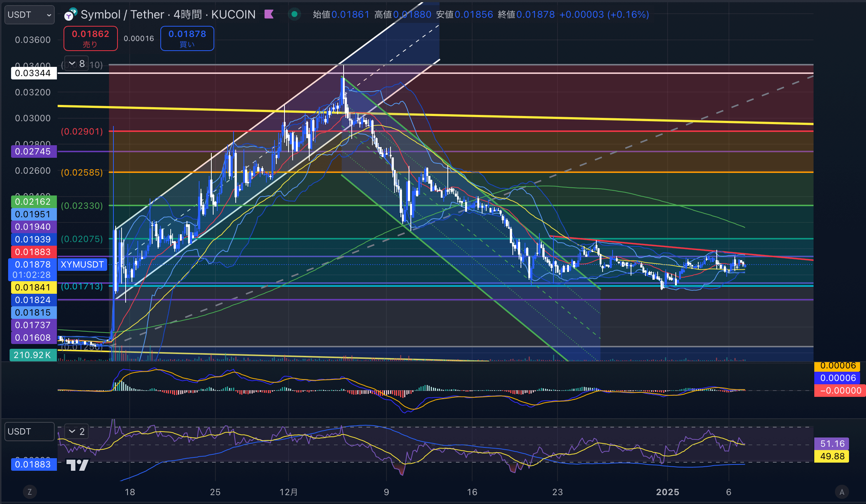Select the blue 0.01939 price label
866x504 pixels.
34,239
